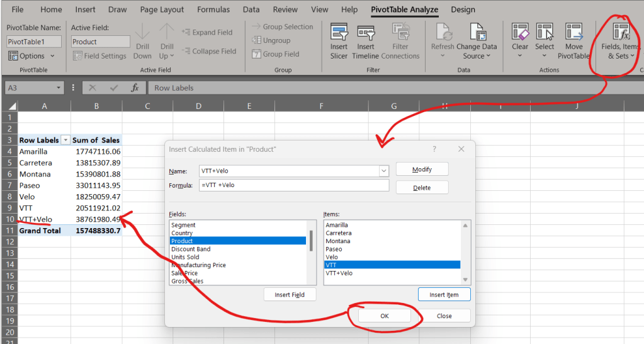Click the Insert Item button

click(444, 295)
